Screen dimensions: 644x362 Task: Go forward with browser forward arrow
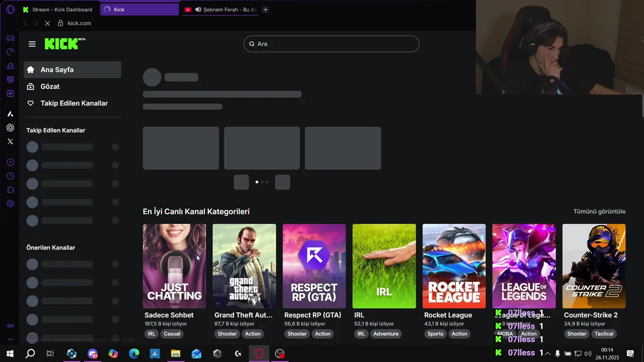(x=36, y=23)
